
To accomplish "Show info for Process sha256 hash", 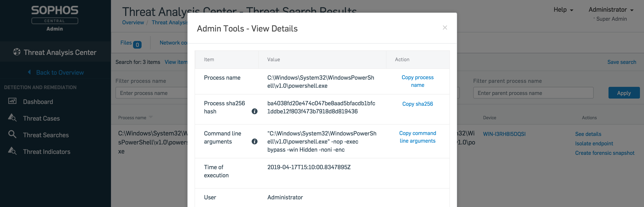I will pos(255,111).
